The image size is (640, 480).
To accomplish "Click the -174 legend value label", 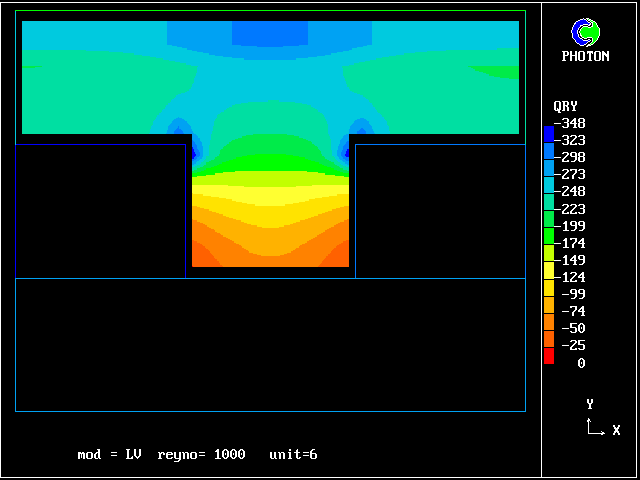I will pyautogui.click(x=573, y=243).
